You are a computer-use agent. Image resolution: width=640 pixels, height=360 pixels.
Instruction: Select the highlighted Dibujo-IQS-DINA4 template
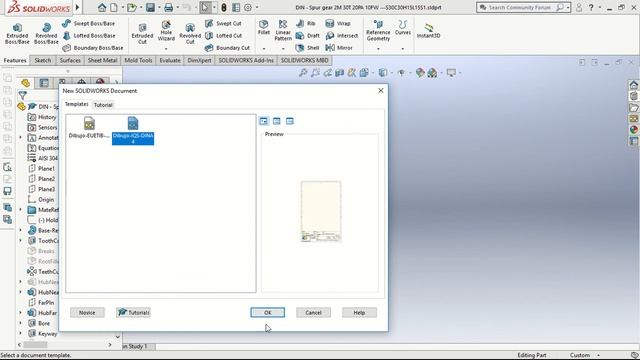click(133, 130)
